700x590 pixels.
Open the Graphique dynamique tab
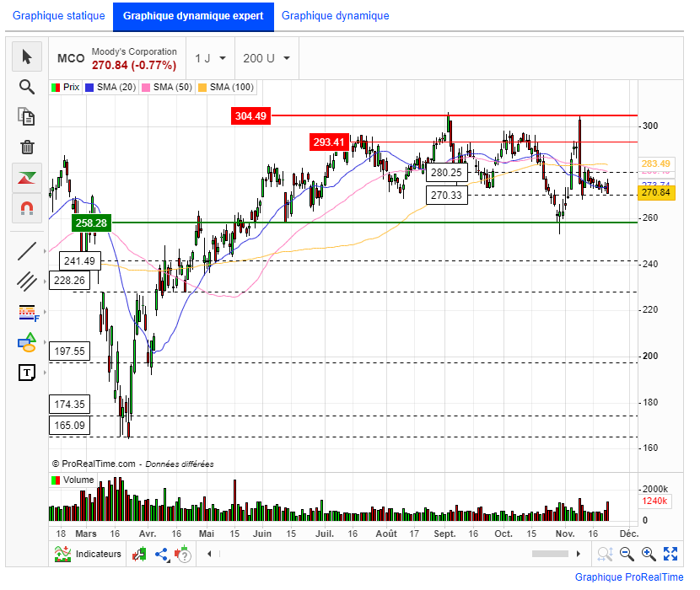point(336,16)
